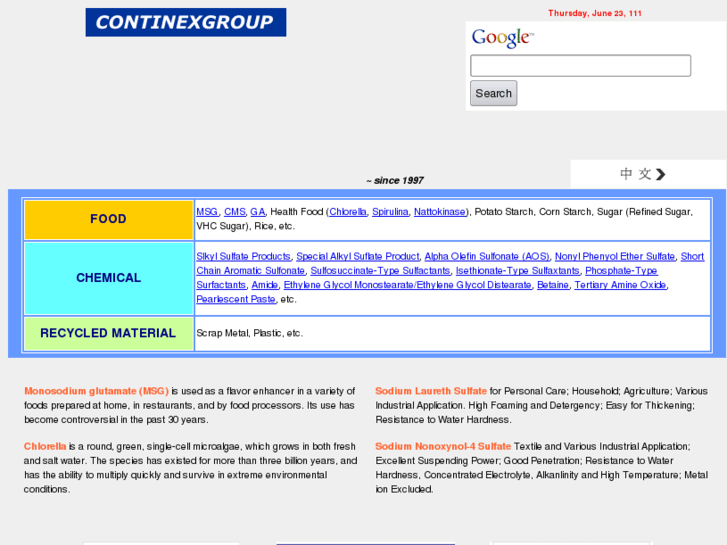Open Alpha Olefin Sulfonate (AOS) link
This screenshot has width=727, height=545.
(487, 256)
